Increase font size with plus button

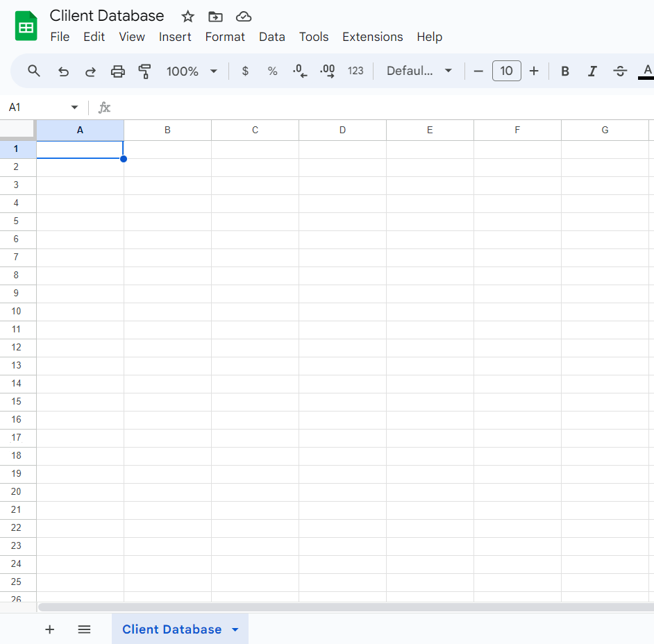(534, 71)
